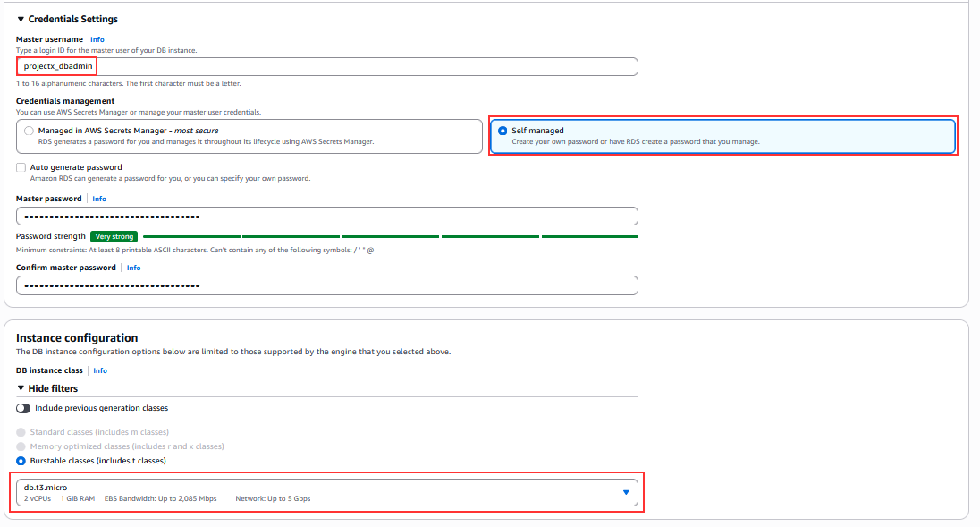
Task: Toggle Include previous generation classes switch
Action: pos(23,408)
